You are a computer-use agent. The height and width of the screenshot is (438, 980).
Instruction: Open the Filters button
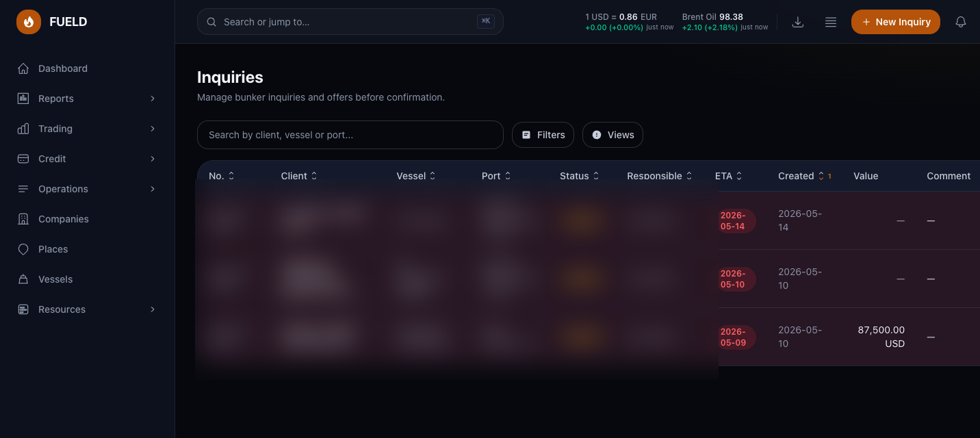[543, 135]
